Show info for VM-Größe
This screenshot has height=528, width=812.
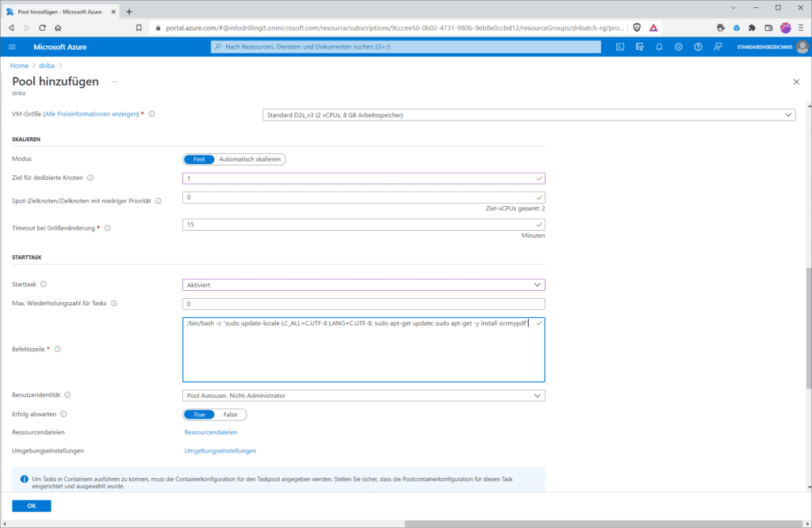[x=151, y=114]
